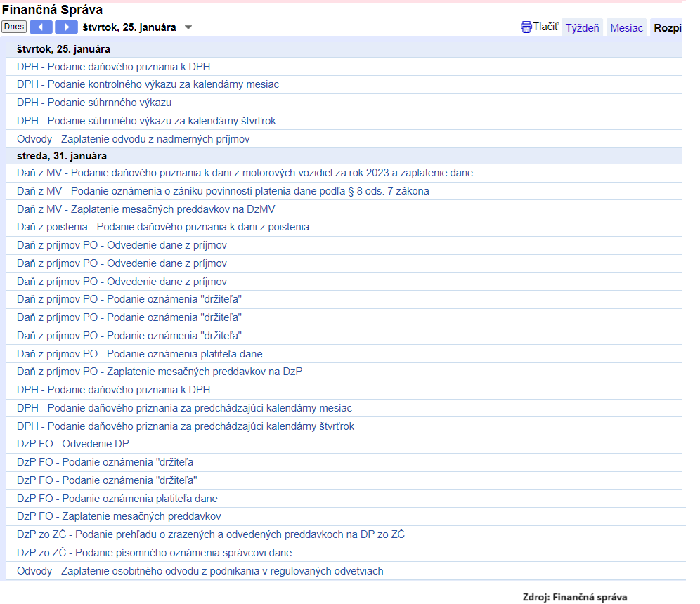This screenshot has width=700, height=604.
Task: Open Daň z MV priznanie za rok 2023
Action: (x=245, y=173)
